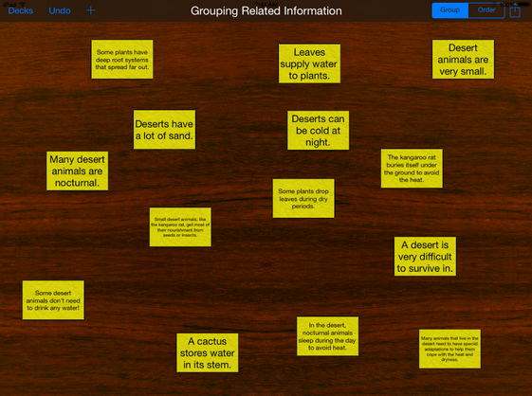This screenshot has height=396, width=532.
Task: Tap the 'nocturnal animals sleep during the day' card
Action: click(x=327, y=336)
